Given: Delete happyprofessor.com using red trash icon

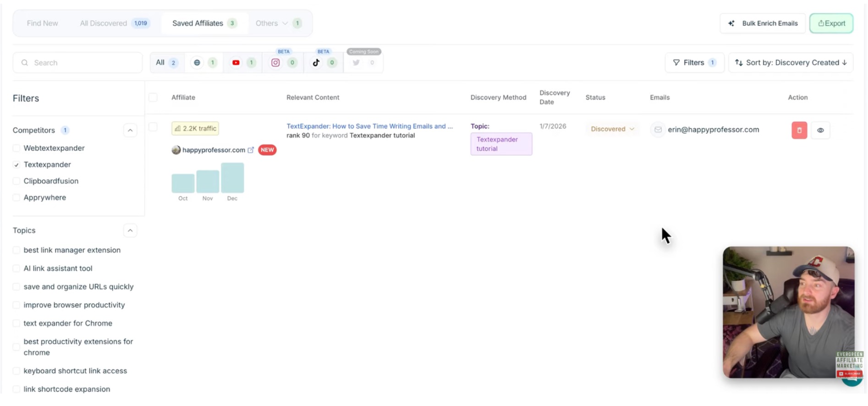Looking at the screenshot, I should tap(799, 130).
